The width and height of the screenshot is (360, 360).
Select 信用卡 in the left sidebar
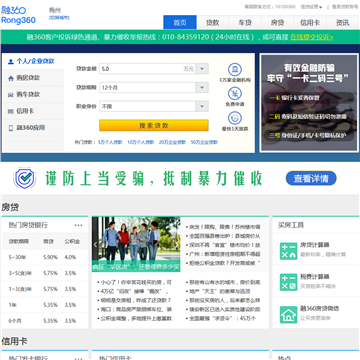click(x=32, y=111)
